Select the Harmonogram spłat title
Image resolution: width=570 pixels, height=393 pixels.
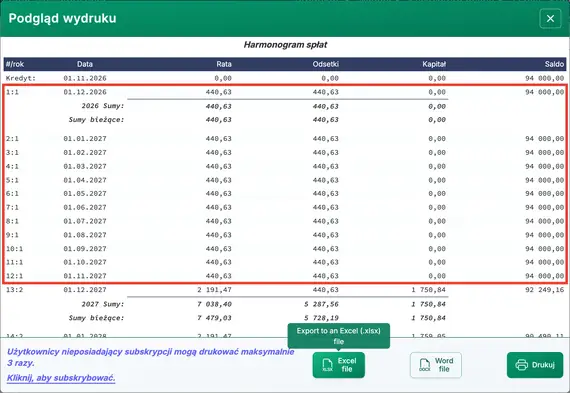[x=285, y=45]
